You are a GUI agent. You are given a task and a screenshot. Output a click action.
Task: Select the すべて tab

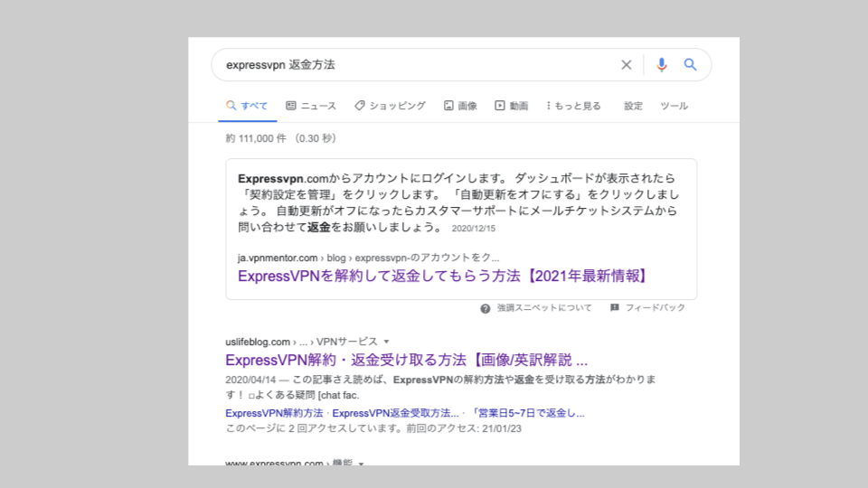point(247,106)
